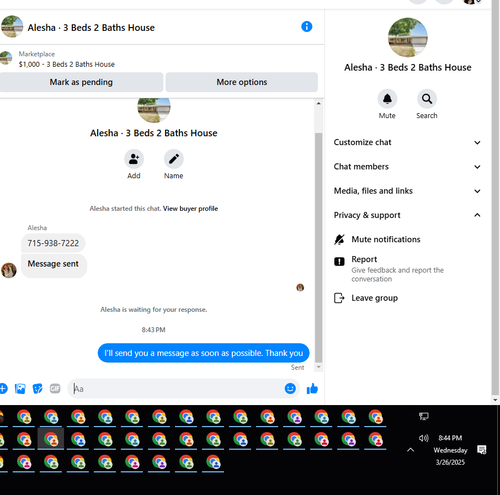
Task: Open the View buyer profile link
Action: coord(190,209)
